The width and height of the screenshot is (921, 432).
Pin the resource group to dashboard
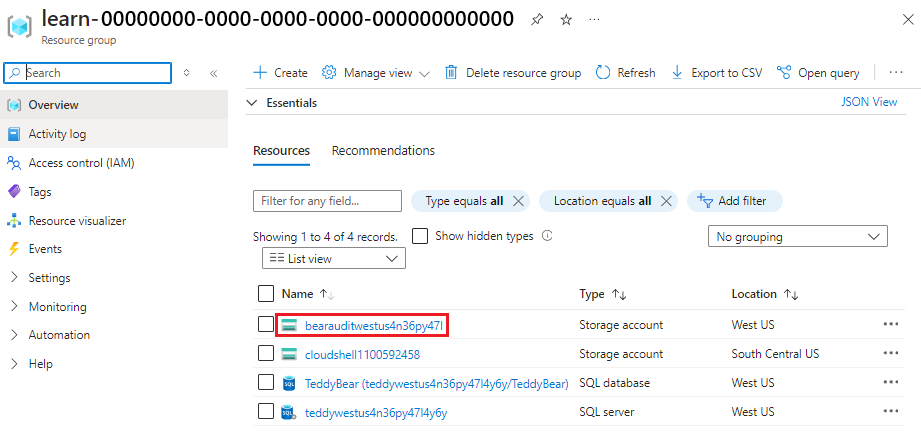click(536, 20)
